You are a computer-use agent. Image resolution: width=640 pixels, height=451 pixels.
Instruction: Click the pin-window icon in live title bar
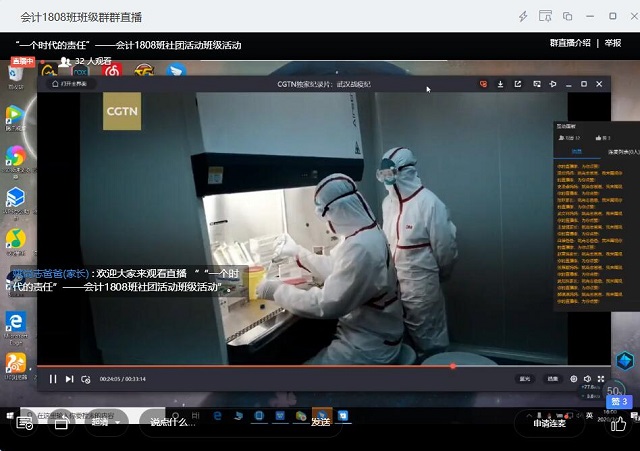pos(545,16)
